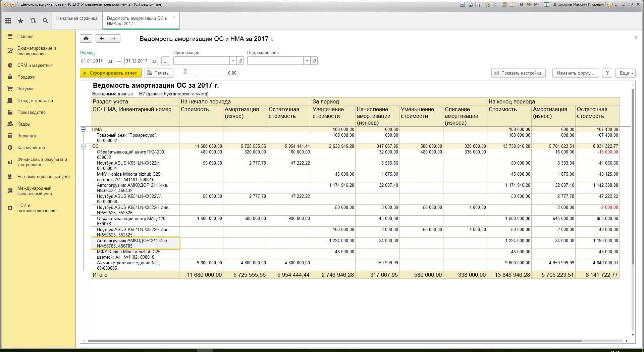Open favorites star icon
The image size is (644, 352).
21,21
